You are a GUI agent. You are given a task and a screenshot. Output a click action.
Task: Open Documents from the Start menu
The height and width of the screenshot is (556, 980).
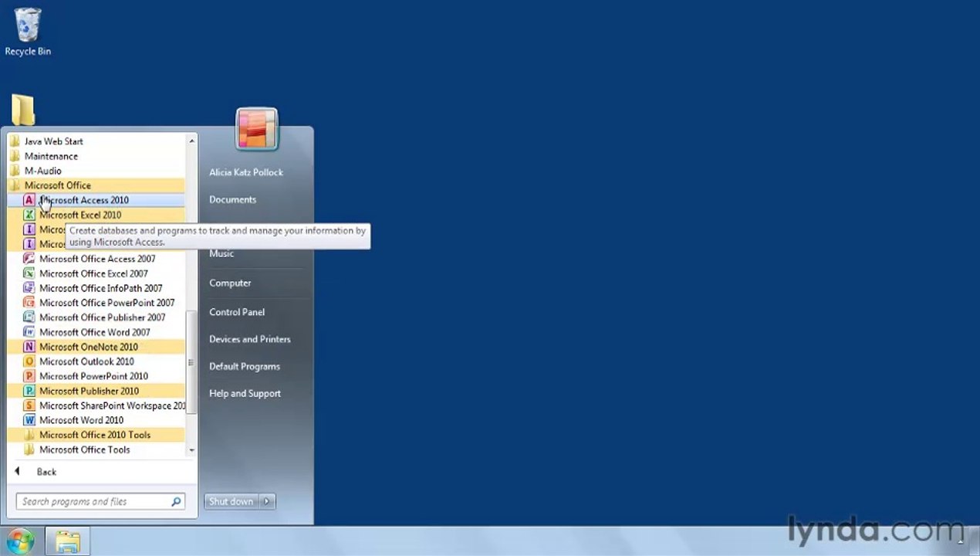tap(232, 199)
